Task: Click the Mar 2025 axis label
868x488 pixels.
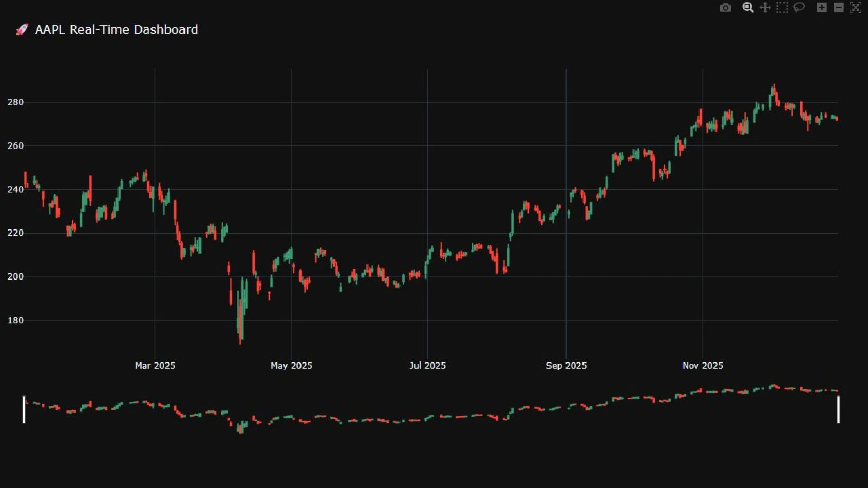Action: tap(155, 365)
